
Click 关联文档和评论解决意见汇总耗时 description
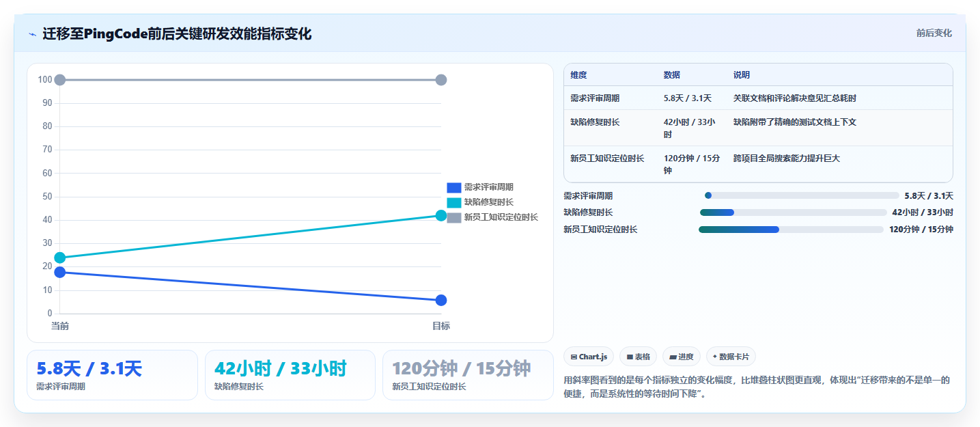[x=795, y=98]
